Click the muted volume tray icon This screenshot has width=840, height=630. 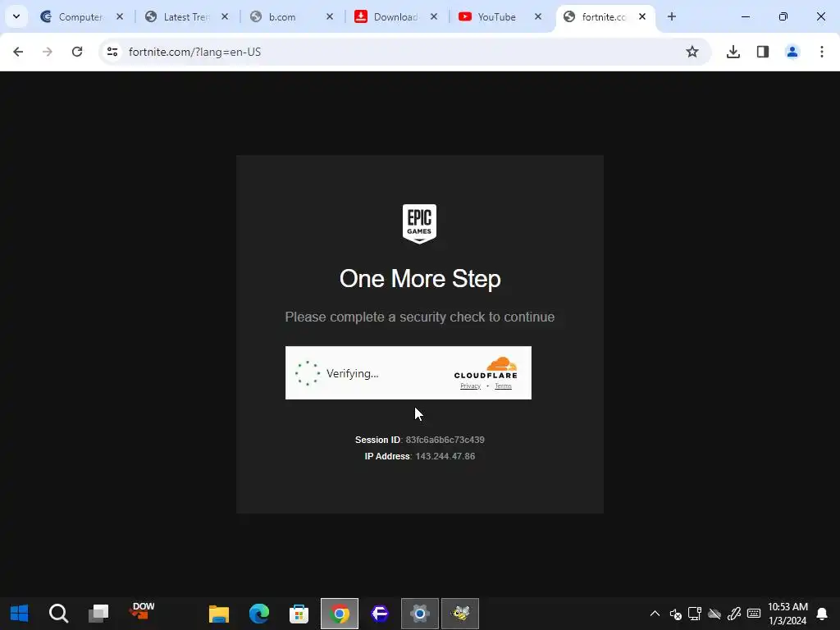click(675, 614)
